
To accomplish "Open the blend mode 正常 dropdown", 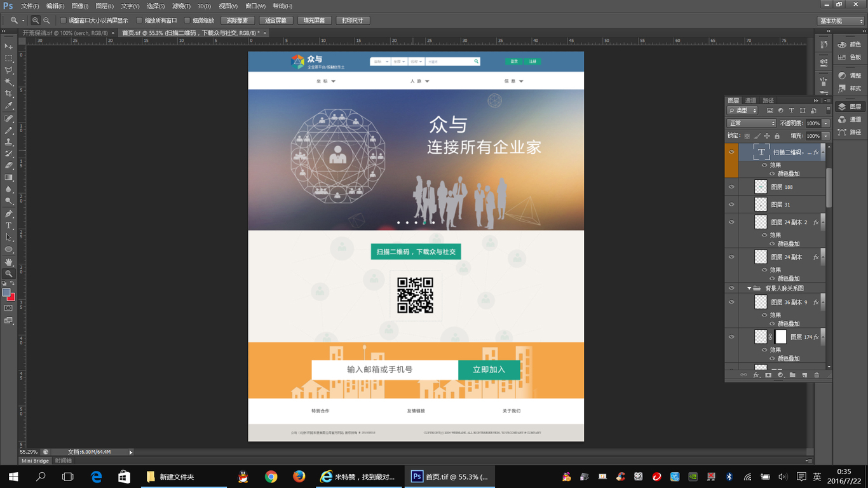I will 751,123.
